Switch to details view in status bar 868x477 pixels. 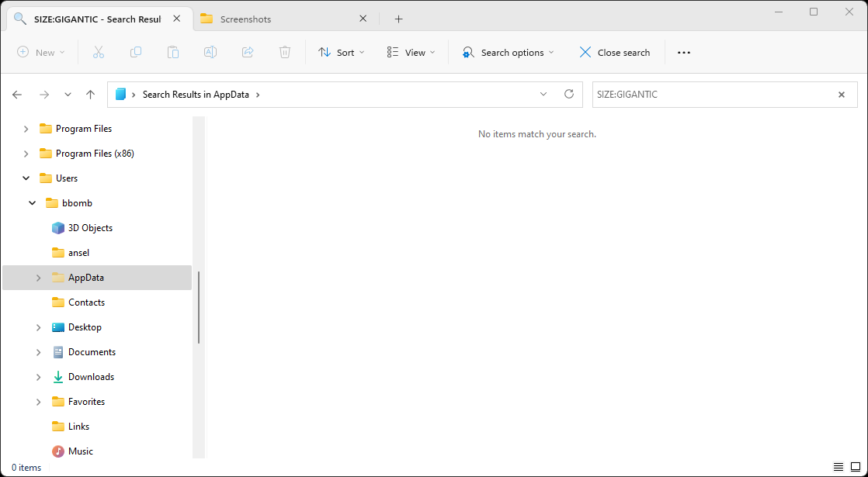838,467
